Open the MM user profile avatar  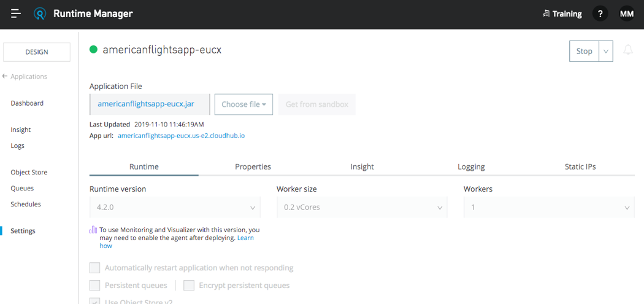(627, 14)
